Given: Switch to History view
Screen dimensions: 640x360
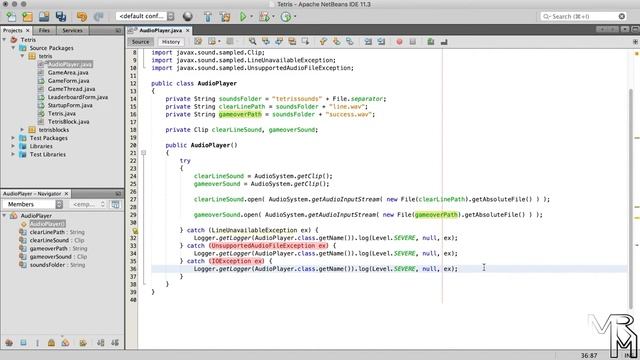Looking at the screenshot, I should point(171,42).
